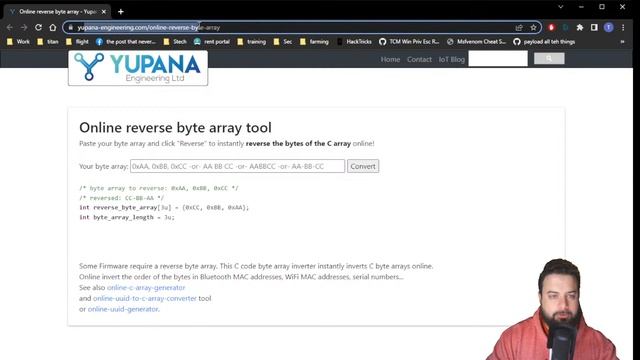Show more bookmarks overflow chevron
Viewport: 640px width, 360px height.
(x=622, y=42)
